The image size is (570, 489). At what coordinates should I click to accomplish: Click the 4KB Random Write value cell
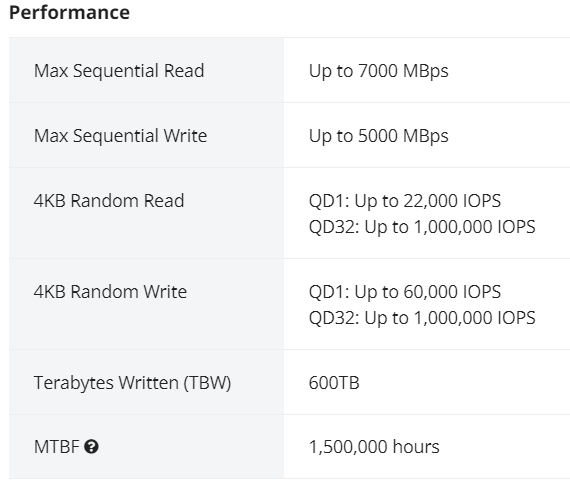[x=427, y=304]
